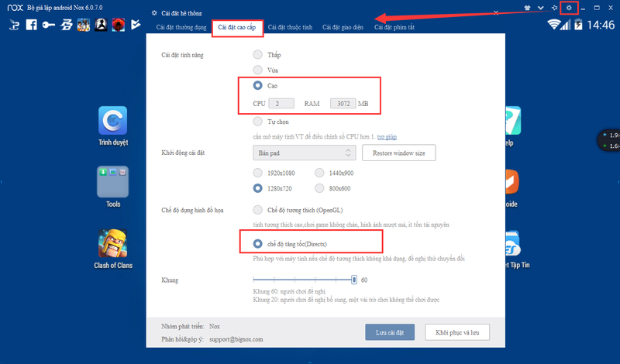This screenshot has width=620, height=364.
Task: Click the battery charging status icon
Action: (x=578, y=25)
